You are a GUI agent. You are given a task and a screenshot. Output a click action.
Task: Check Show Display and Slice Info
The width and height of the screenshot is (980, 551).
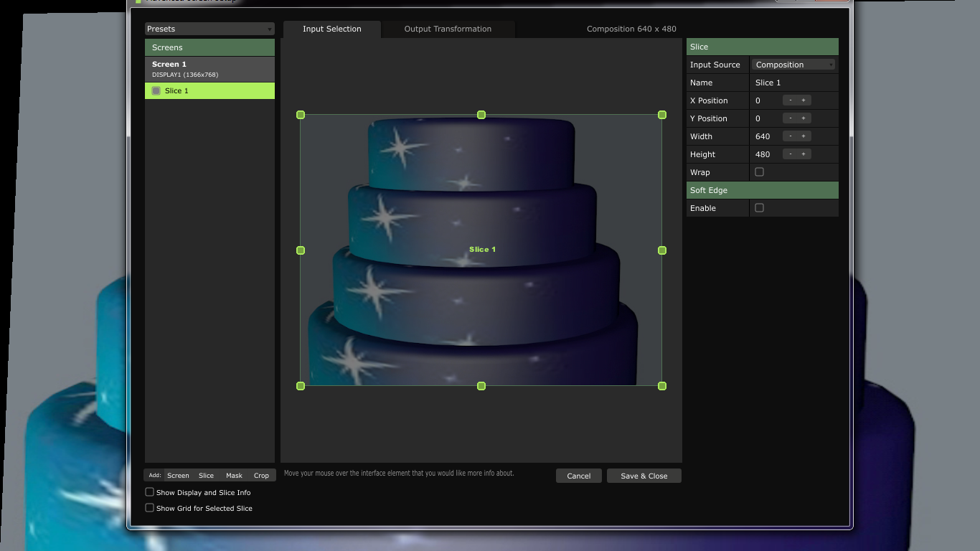tap(149, 492)
